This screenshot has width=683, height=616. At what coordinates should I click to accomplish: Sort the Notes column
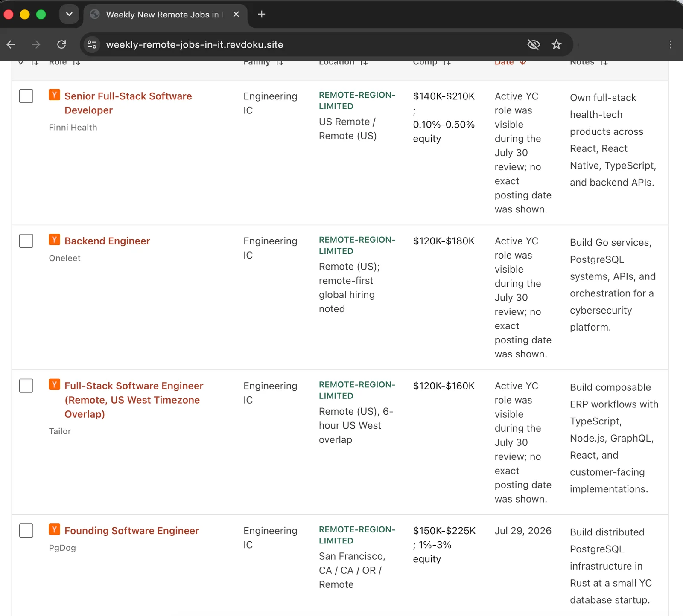click(604, 63)
